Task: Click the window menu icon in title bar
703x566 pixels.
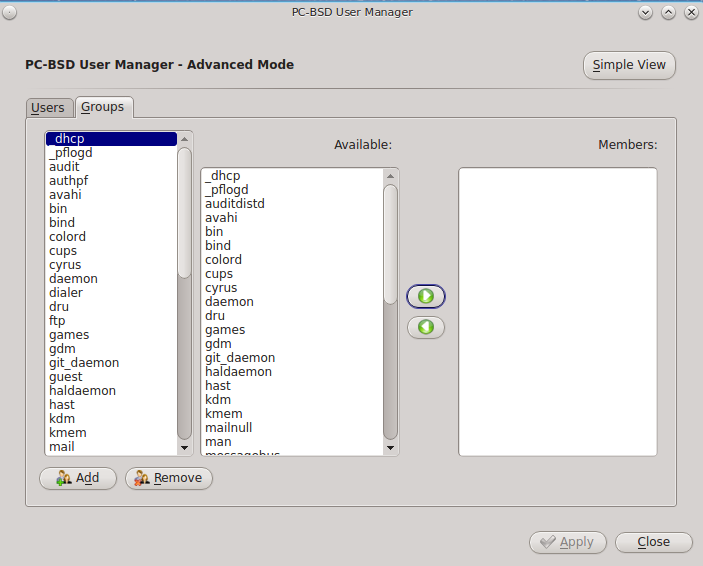Action: click(x=9, y=13)
